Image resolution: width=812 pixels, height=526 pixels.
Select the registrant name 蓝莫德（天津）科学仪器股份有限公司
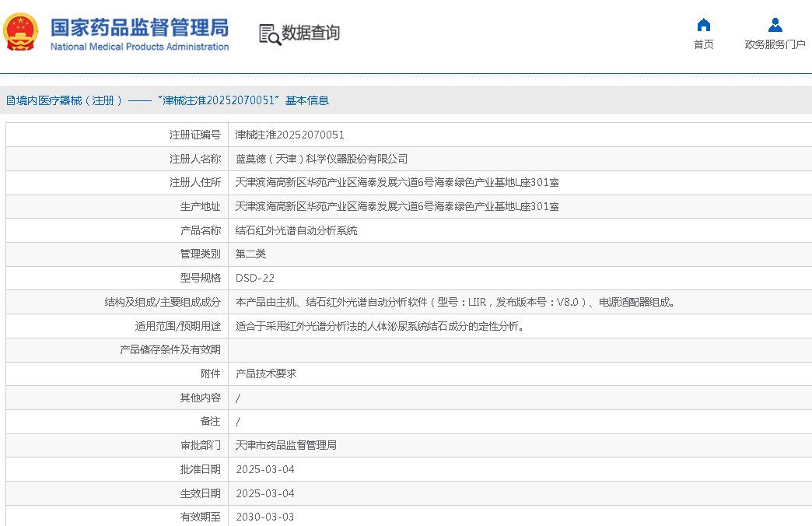point(321,159)
